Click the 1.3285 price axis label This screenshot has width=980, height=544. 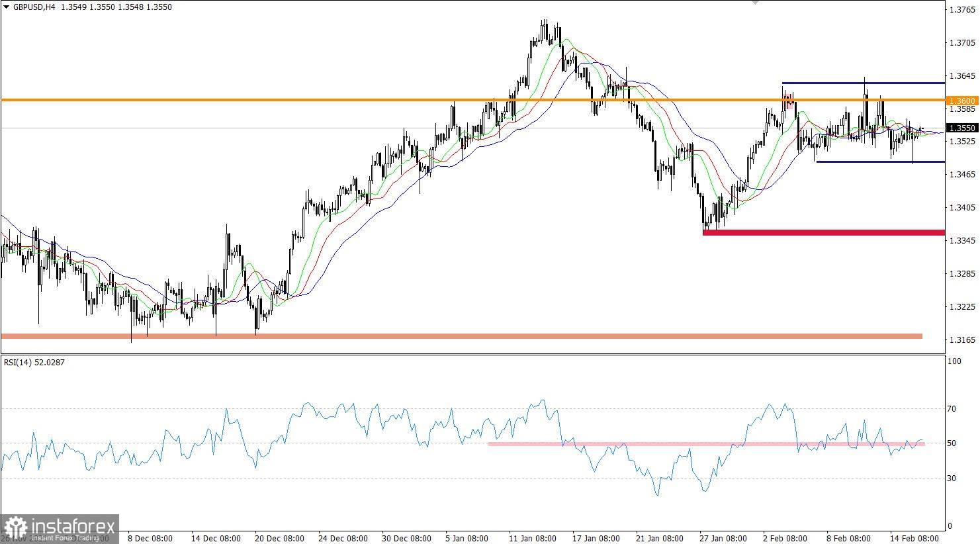[961, 273]
